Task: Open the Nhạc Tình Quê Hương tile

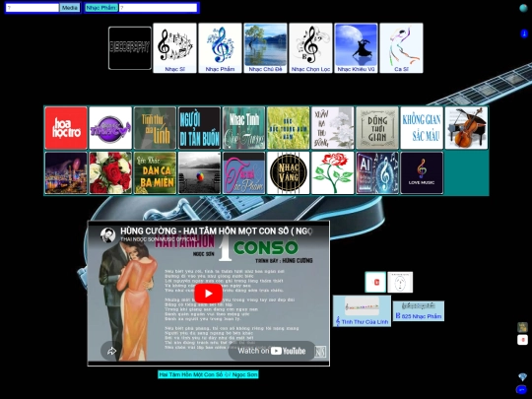Action: (244, 128)
